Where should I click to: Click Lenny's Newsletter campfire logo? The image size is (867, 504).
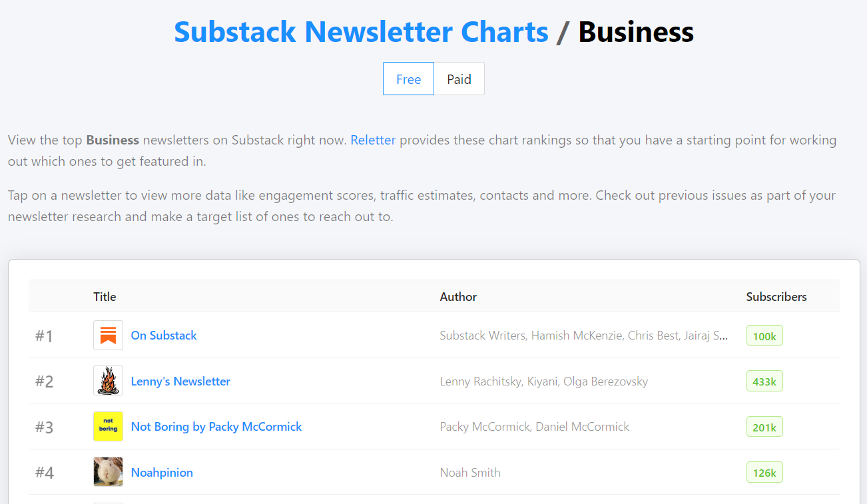click(x=108, y=381)
